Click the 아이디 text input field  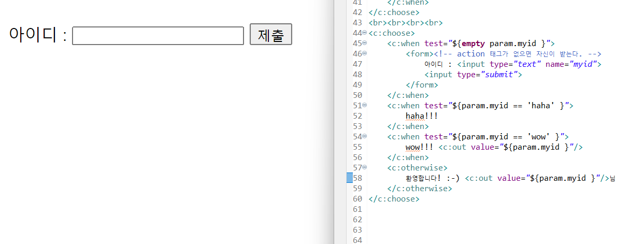click(158, 36)
